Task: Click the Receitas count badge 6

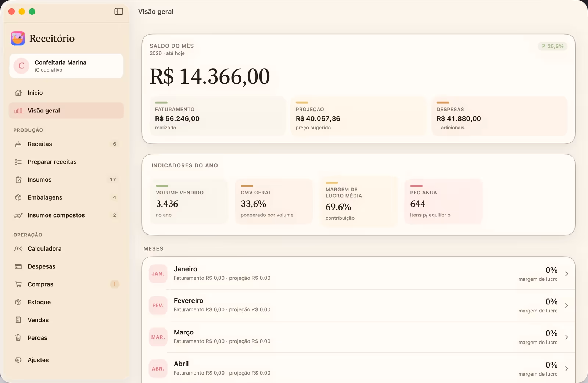Action: [x=115, y=144]
